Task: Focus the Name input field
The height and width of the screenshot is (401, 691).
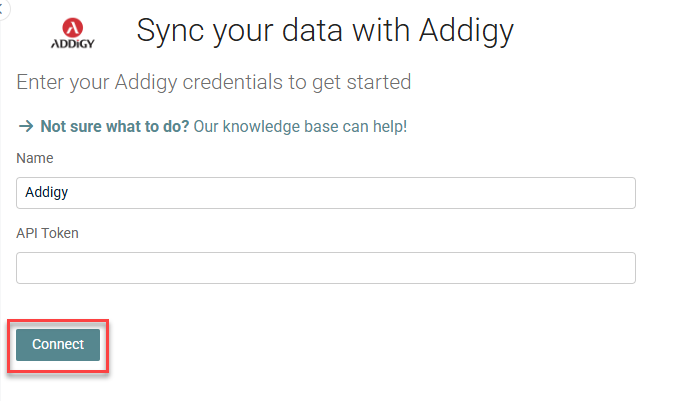Action: [326, 193]
